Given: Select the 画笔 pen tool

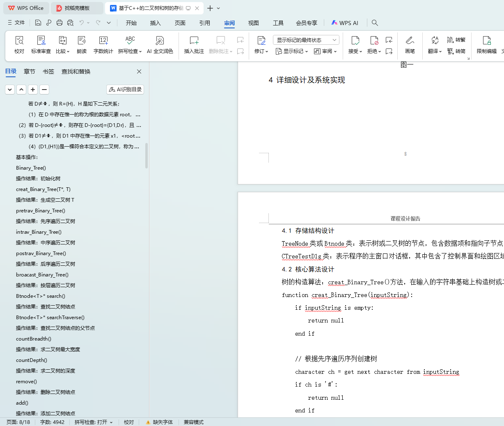Looking at the screenshot, I should coord(410,45).
